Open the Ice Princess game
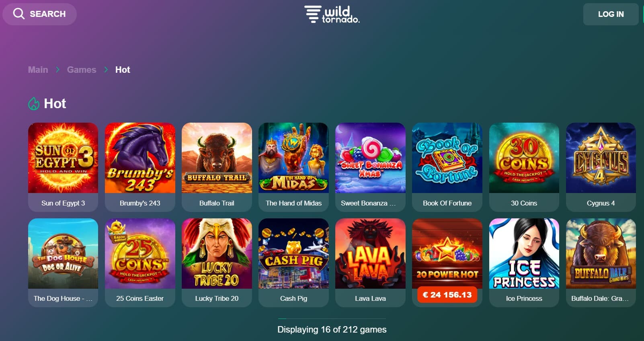Image resolution: width=644 pixels, height=341 pixels. coord(524,263)
